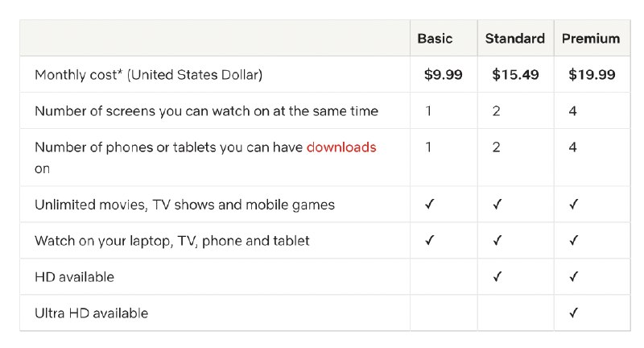
Task: Click Basic checkmark in Watch on laptop row
Action: [x=429, y=241]
